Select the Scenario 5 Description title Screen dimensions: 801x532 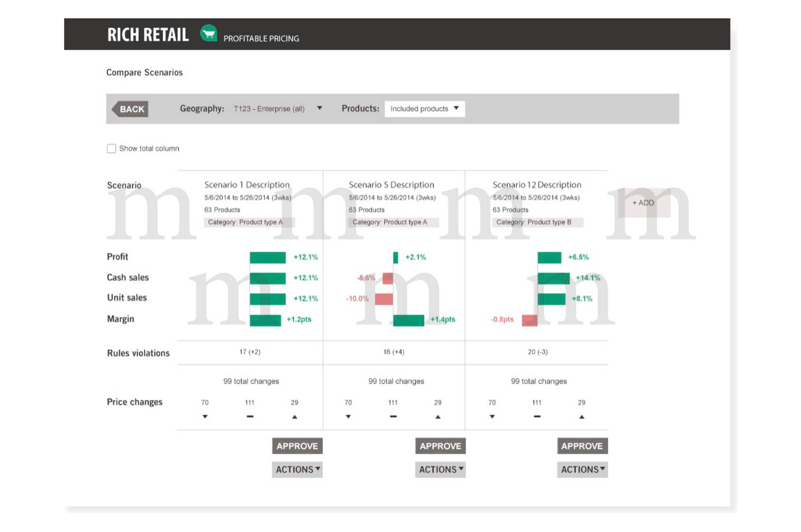click(x=391, y=185)
